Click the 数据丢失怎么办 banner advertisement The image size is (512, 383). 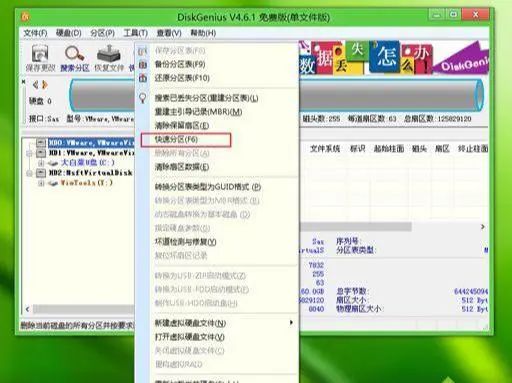point(394,58)
